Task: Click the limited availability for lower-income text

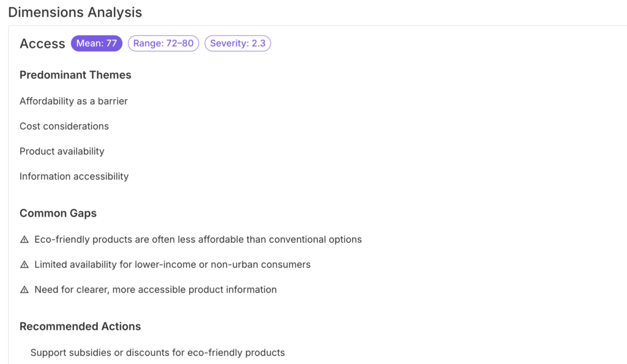Action: [172, 264]
